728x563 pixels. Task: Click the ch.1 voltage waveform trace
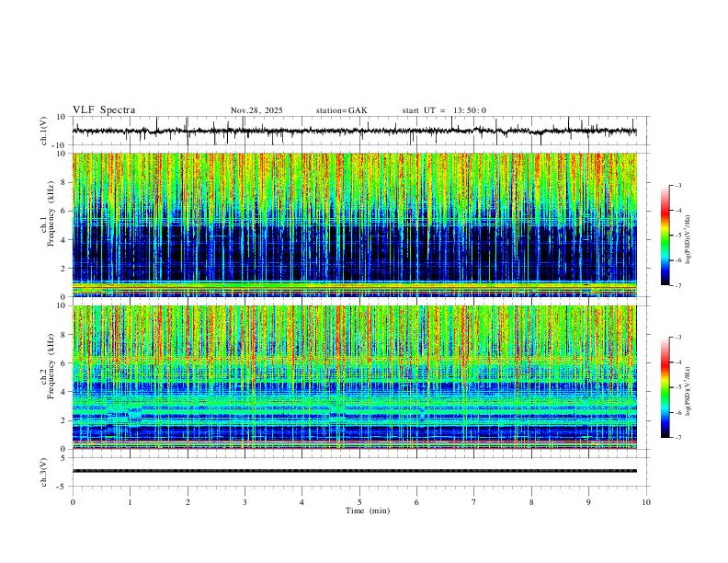[354, 131]
